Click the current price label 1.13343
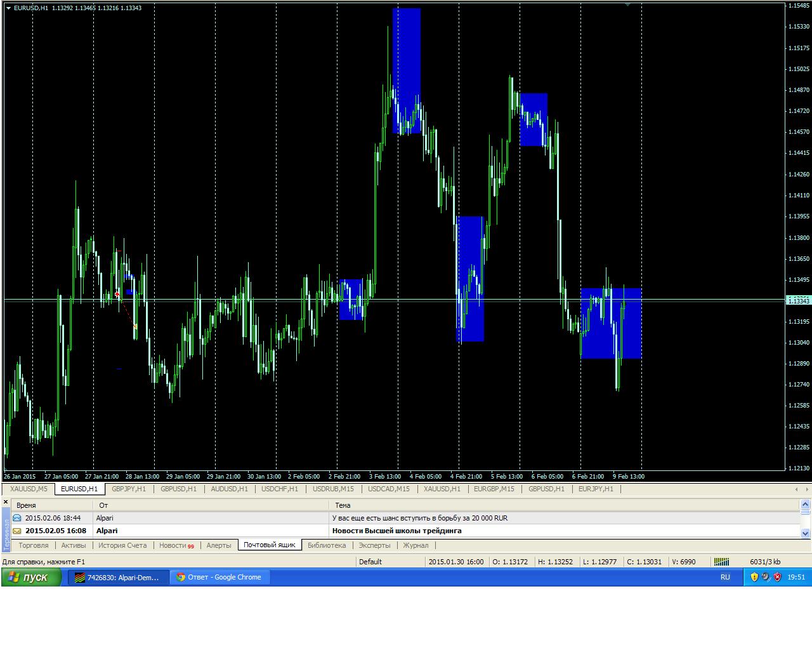Screen dimensions: 812x650 798,300
